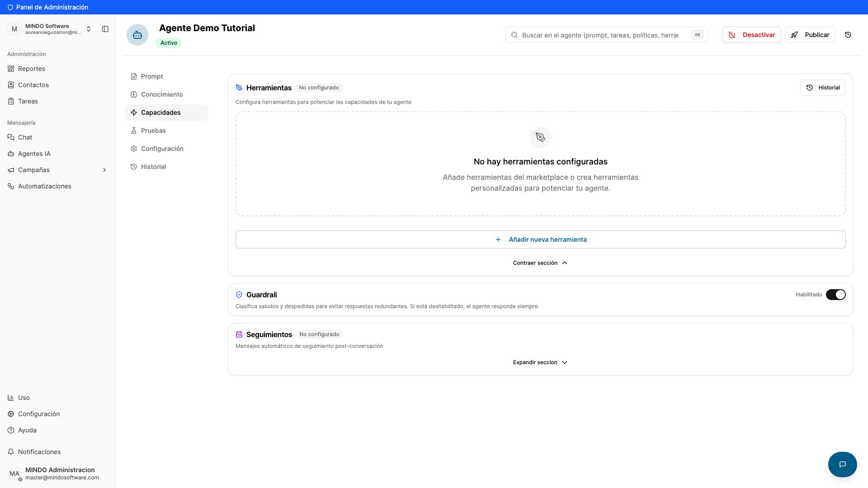Image resolution: width=868 pixels, height=488 pixels.
Task: Open Contactos in the sidebar
Action: point(58,85)
